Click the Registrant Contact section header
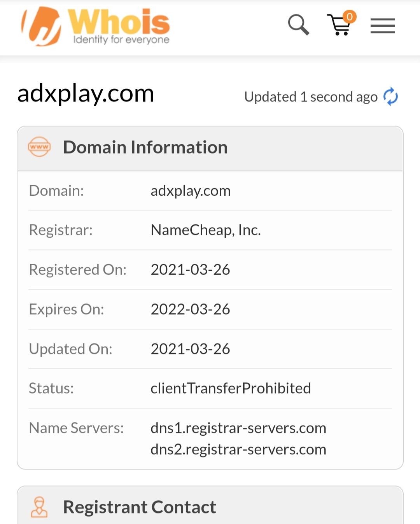The width and height of the screenshot is (420, 524). tap(139, 507)
